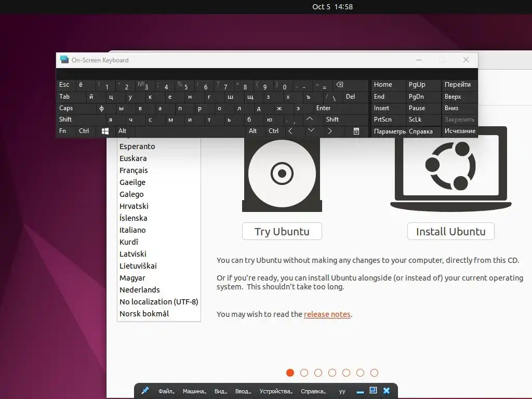The height and width of the screenshot is (399, 532).
Task: Open the Ввод menu
Action: pos(243,391)
